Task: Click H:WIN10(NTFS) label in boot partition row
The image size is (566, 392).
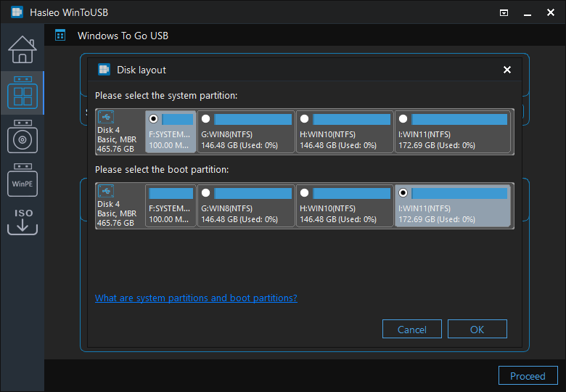Action: (327, 208)
